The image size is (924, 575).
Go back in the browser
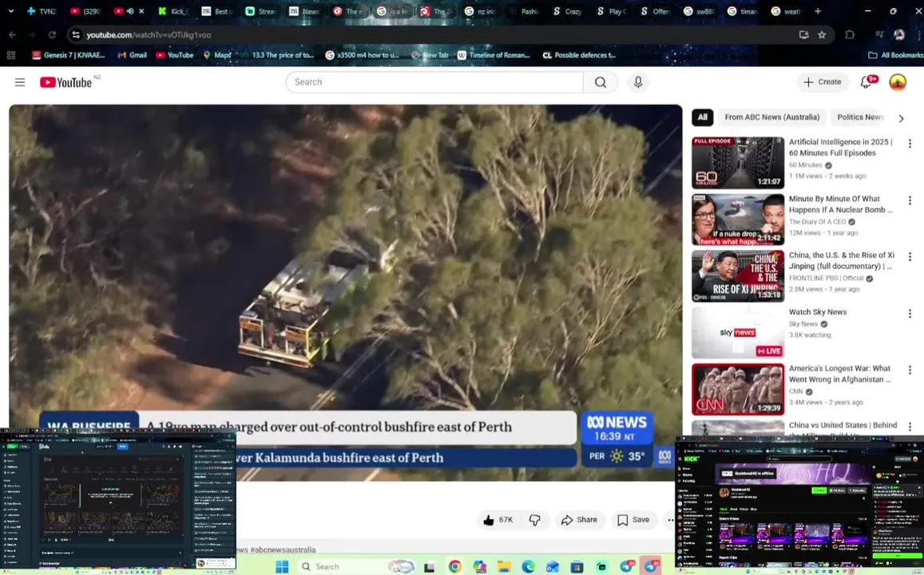[12, 35]
